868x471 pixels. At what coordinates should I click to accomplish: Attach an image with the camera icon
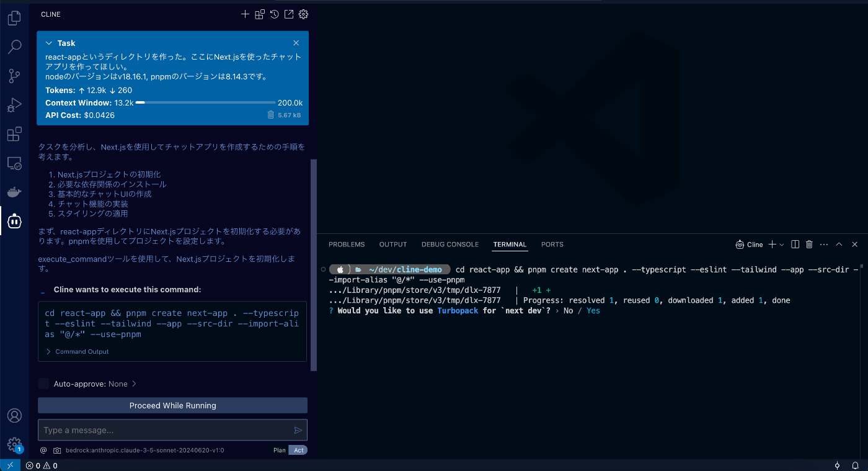57,451
